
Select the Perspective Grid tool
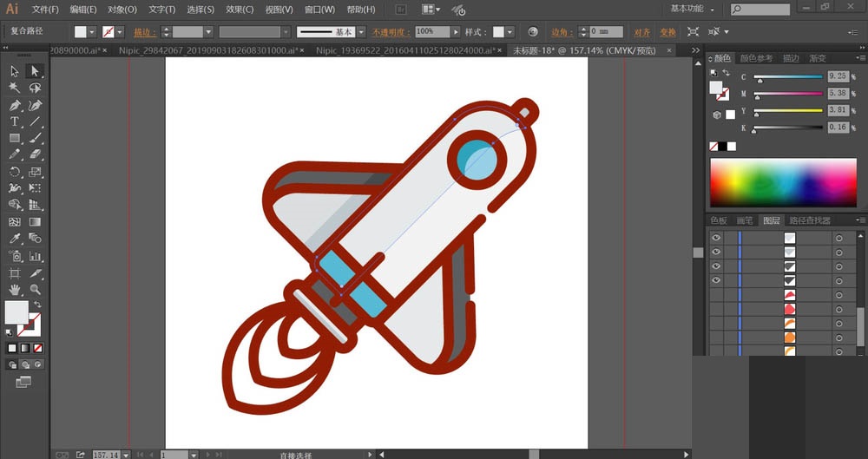35,205
